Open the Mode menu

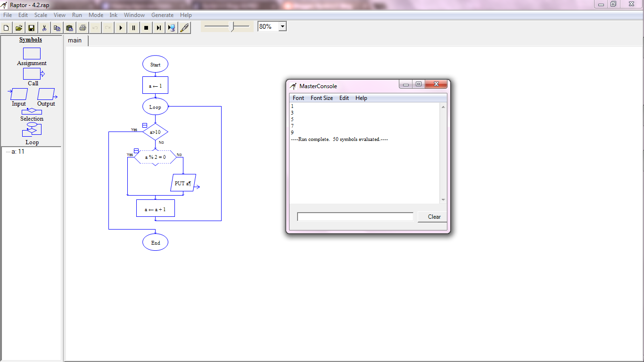[x=96, y=15]
